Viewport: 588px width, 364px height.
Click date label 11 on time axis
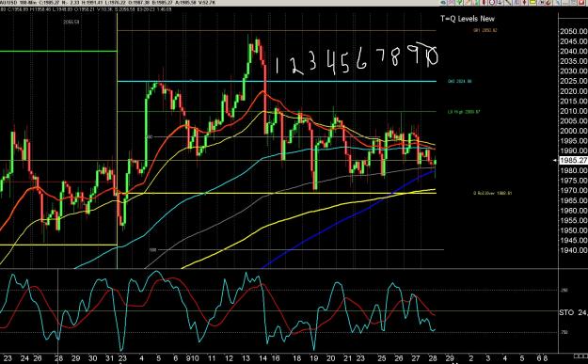point(212,358)
